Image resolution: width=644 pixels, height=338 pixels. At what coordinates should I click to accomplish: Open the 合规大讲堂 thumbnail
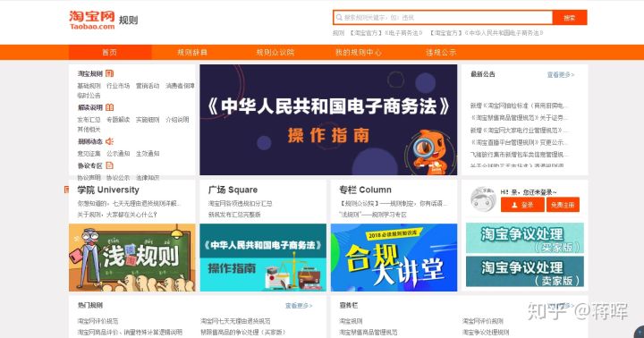click(394, 258)
